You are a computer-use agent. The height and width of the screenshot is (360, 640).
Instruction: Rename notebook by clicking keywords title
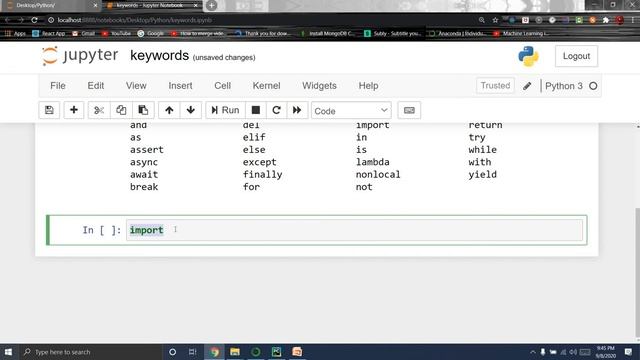point(160,56)
